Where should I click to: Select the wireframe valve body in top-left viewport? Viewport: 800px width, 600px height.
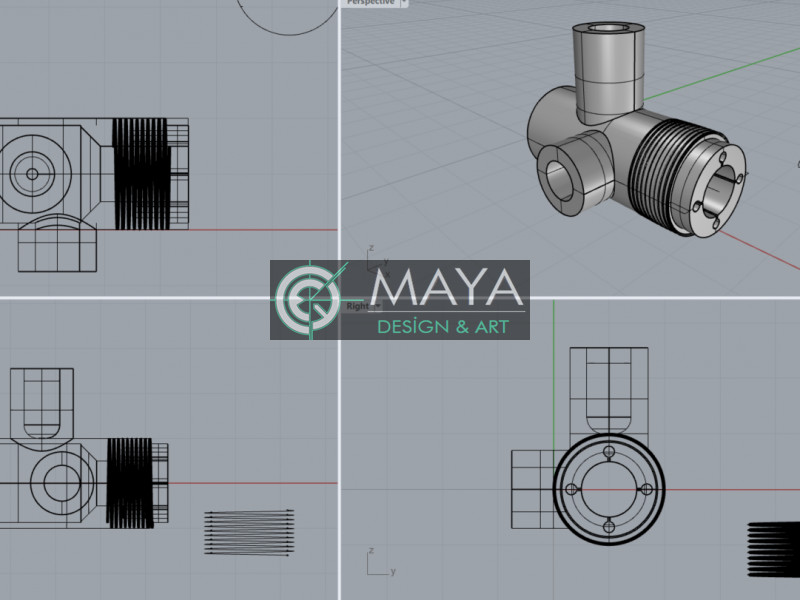(94, 194)
